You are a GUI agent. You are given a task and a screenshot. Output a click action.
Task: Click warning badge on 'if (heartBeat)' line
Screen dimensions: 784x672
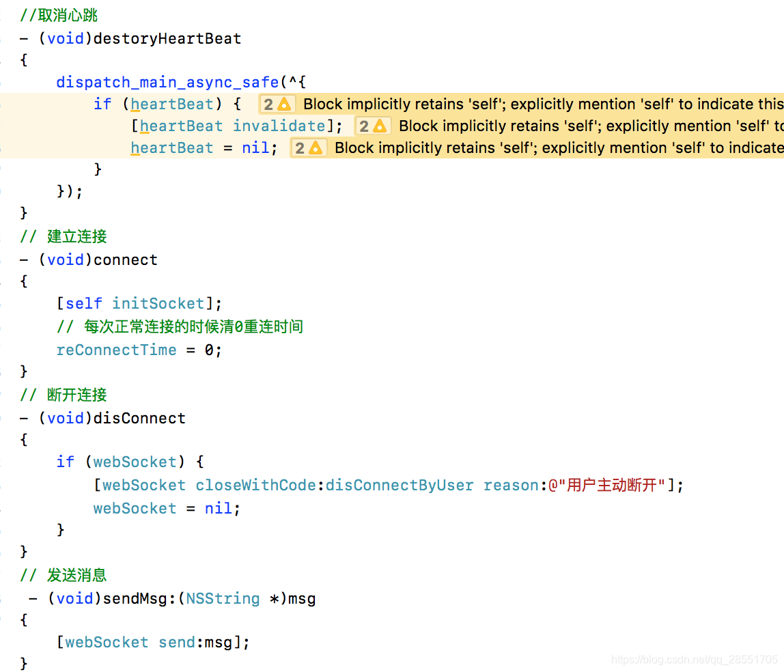(x=277, y=104)
